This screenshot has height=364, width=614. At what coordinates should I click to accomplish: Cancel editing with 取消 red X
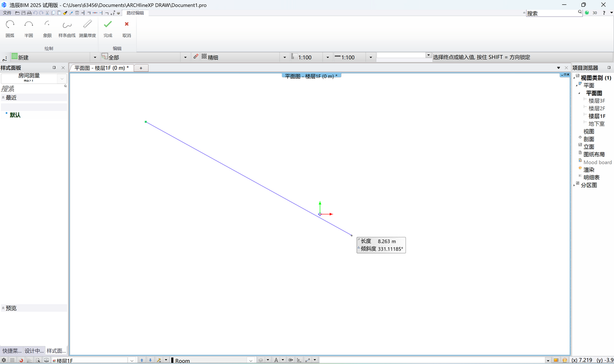click(x=127, y=28)
